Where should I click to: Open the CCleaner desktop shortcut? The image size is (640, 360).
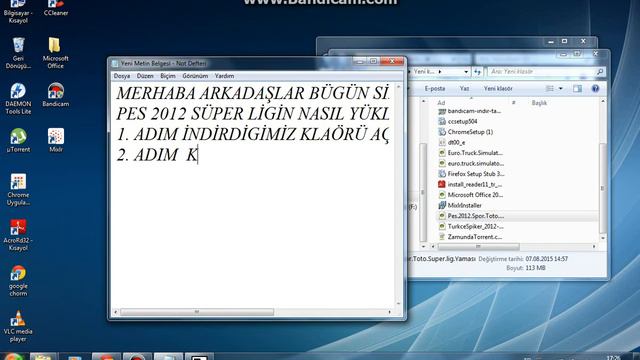tap(56, 8)
